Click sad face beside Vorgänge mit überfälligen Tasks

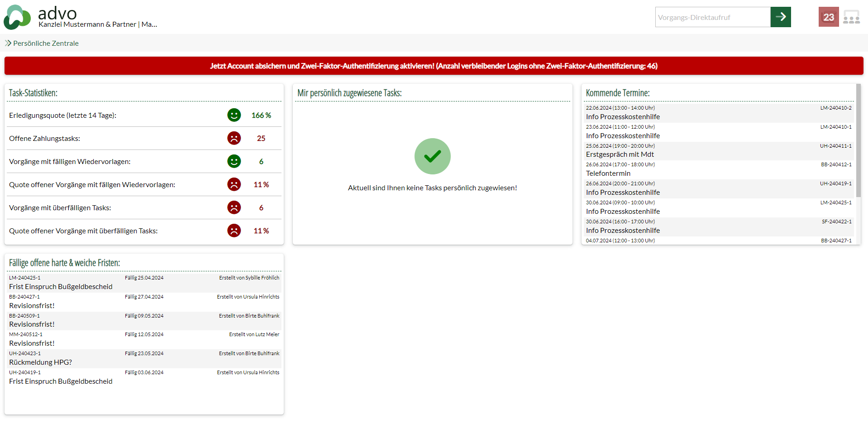point(234,207)
